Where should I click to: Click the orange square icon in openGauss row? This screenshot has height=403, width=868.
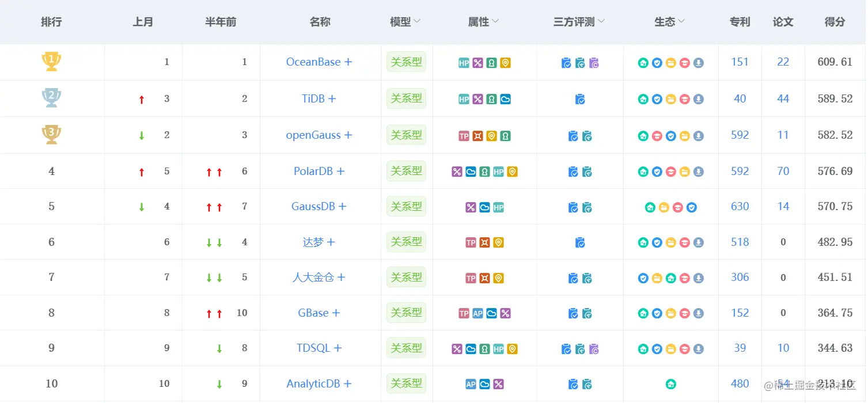(477, 136)
